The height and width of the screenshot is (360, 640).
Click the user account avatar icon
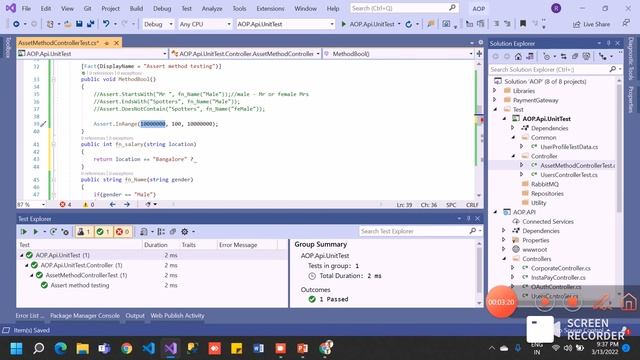click(556, 8)
